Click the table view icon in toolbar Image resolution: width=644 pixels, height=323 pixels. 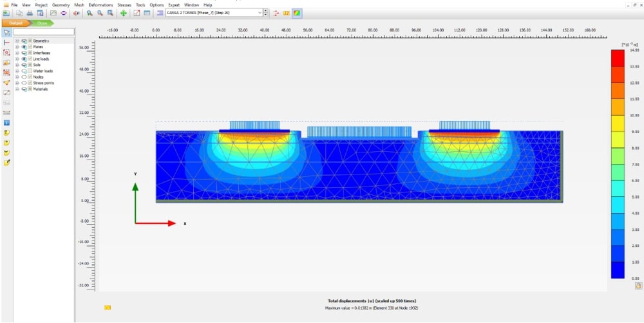coord(147,13)
